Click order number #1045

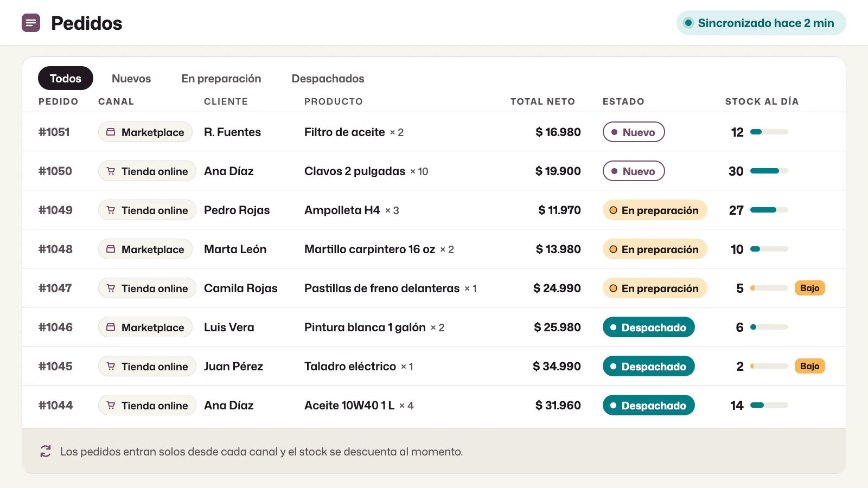(x=55, y=366)
